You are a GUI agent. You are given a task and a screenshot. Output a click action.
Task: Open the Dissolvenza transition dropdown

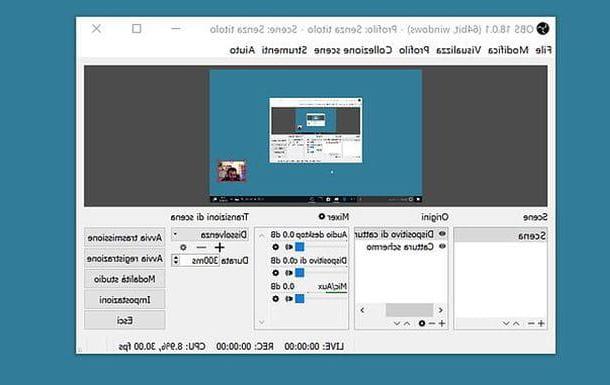pos(210,235)
